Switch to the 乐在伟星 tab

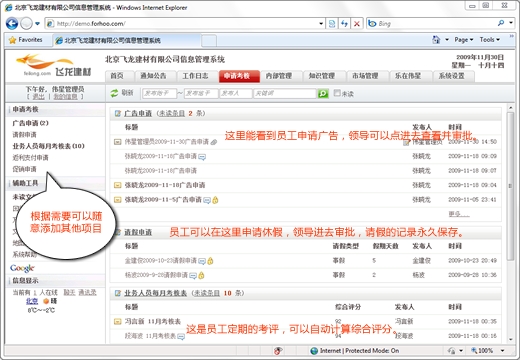coord(408,76)
